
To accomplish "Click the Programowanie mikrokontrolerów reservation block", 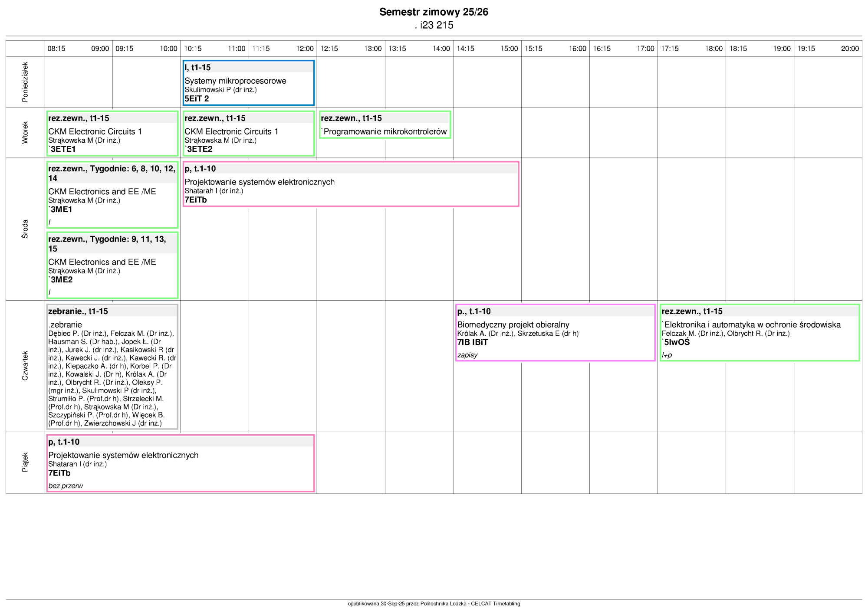I will tap(385, 125).
